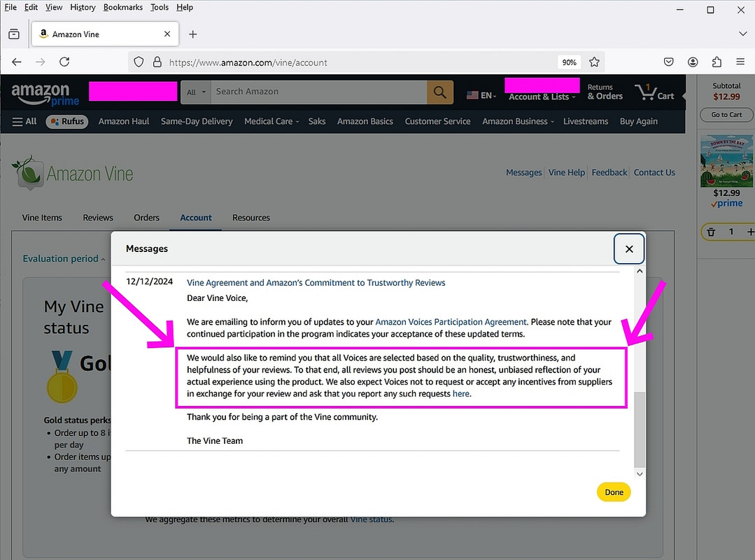Open the Vine Help link
This screenshot has width=755, height=560.
point(566,172)
